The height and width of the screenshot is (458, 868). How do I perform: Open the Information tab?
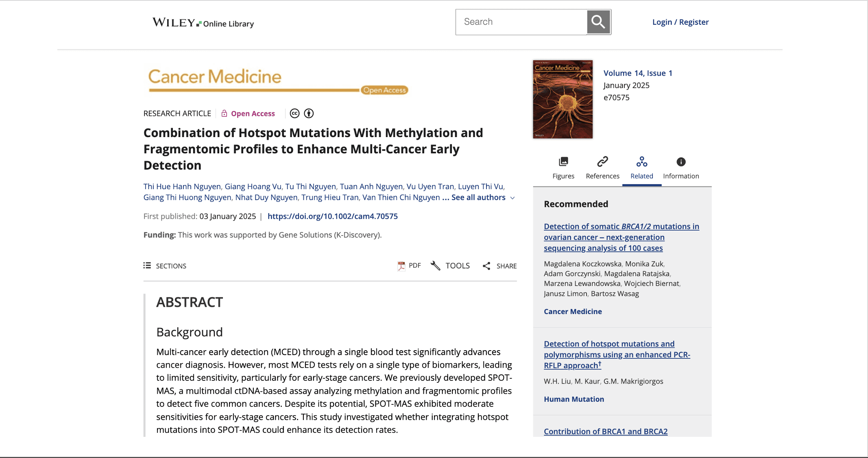[680, 176]
